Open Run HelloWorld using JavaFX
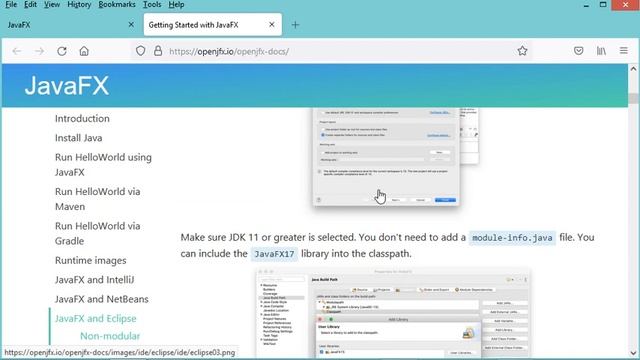The image size is (640, 360). pos(103,165)
